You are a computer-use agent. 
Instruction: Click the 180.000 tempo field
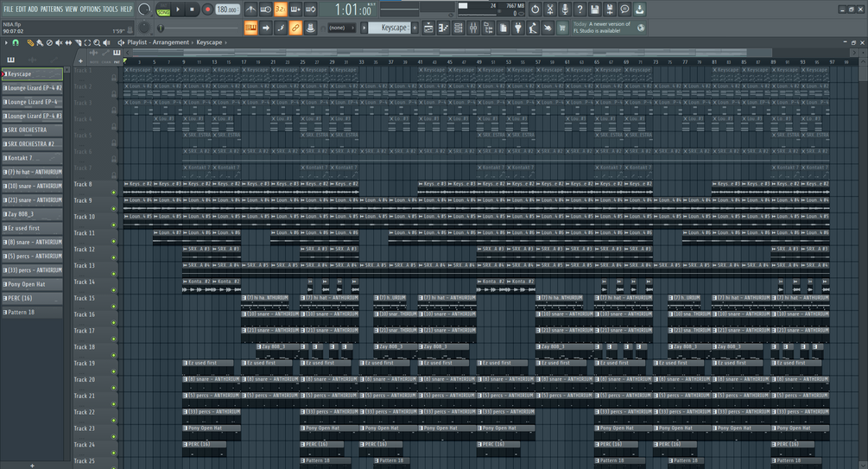click(227, 10)
